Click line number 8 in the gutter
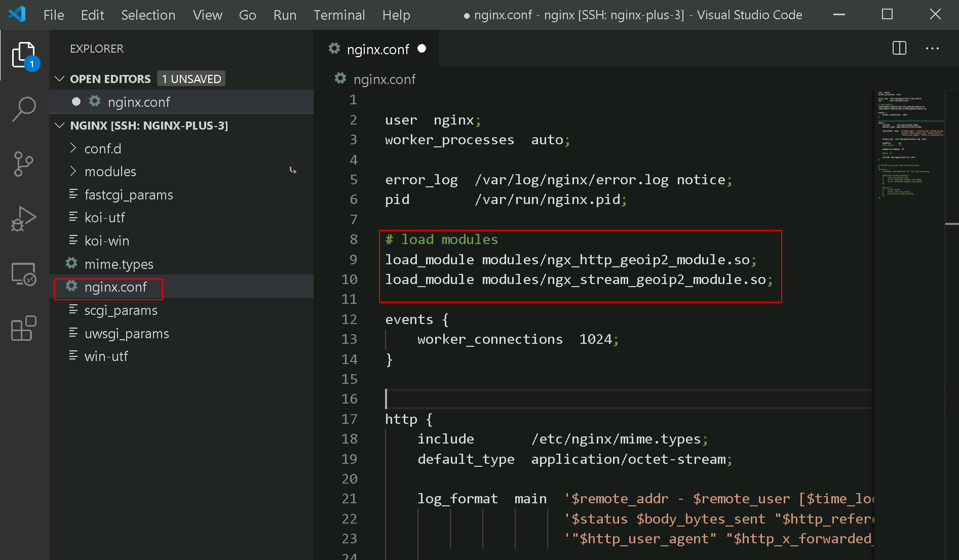 pos(354,239)
